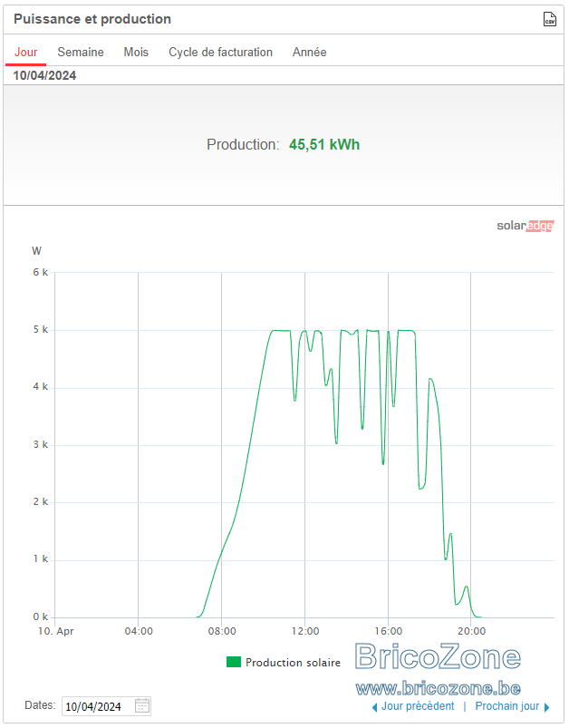Open the calendar date picker icon

point(142,705)
